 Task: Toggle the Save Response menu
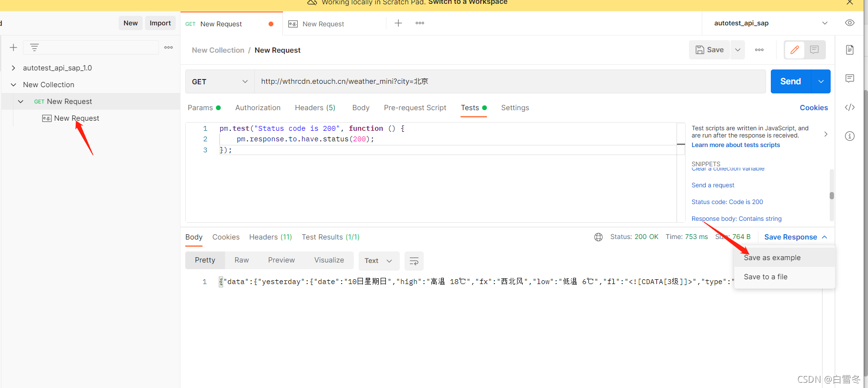pyautogui.click(x=796, y=237)
